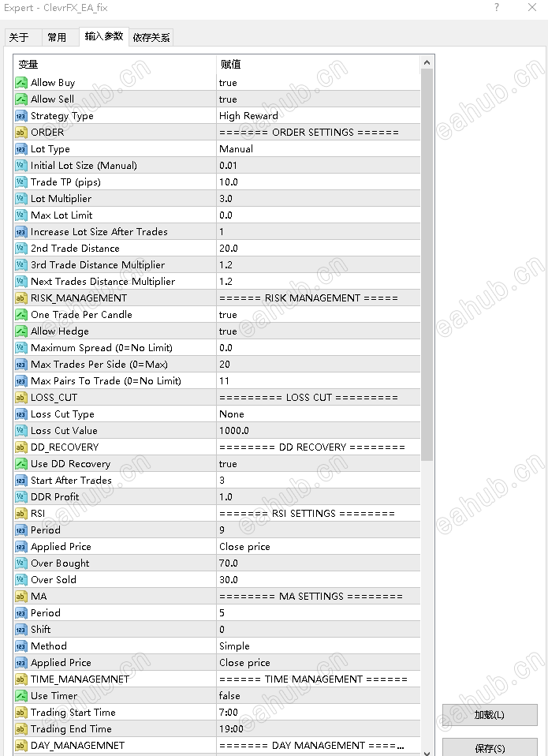Toggle One Trade Per Candle value
The width and height of the screenshot is (548, 756).
coord(319,314)
